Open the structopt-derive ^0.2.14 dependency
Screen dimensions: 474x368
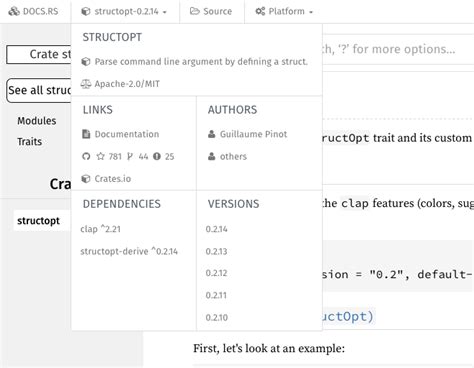coord(129,251)
